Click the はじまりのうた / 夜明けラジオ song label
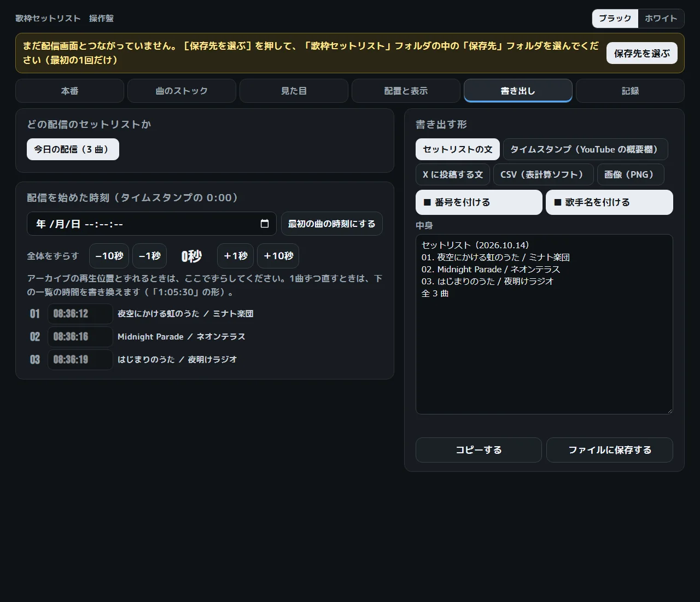The image size is (700, 602). pyautogui.click(x=177, y=360)
